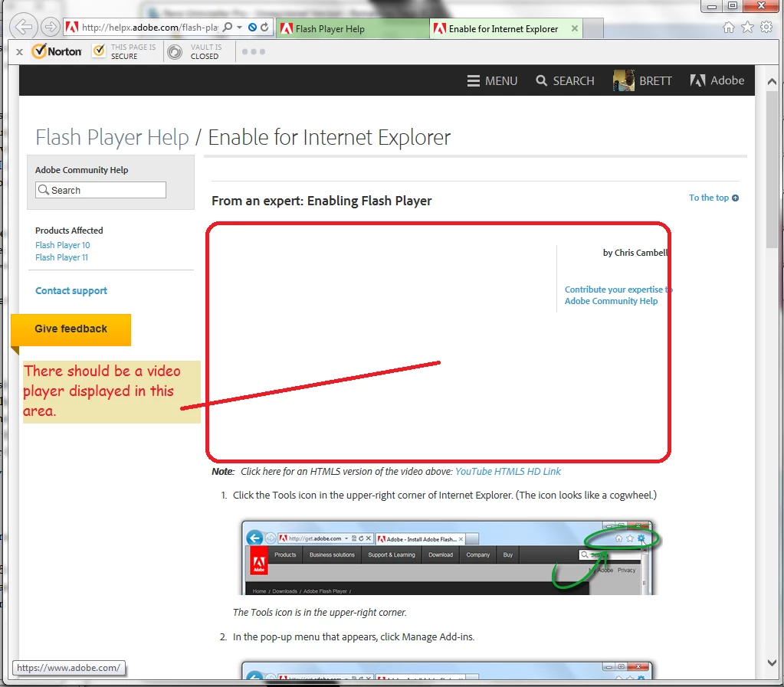Click the Products Affected label
This screenshot has height=687, width=784.
[69, 231]
